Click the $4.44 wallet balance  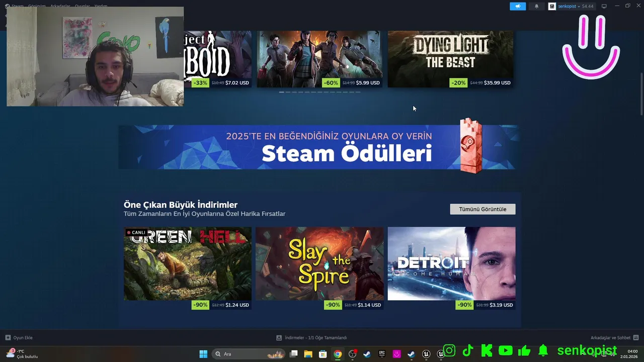point(588,6)
